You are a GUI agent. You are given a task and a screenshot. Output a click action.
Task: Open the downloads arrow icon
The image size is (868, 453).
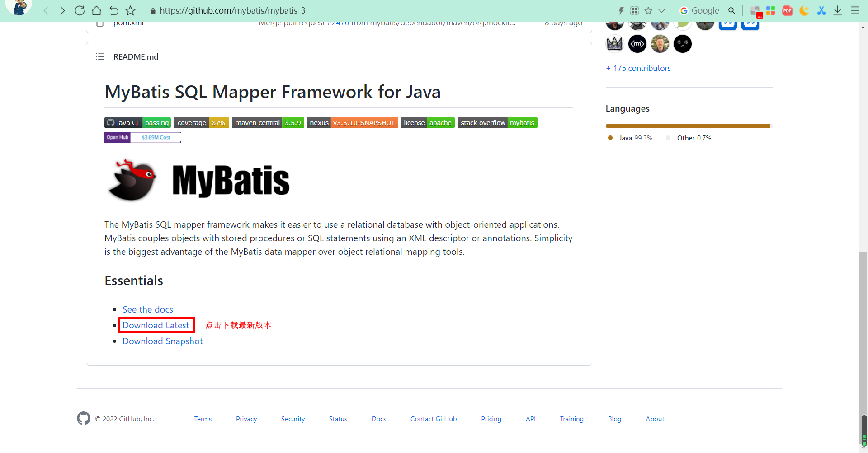point(838,10)
